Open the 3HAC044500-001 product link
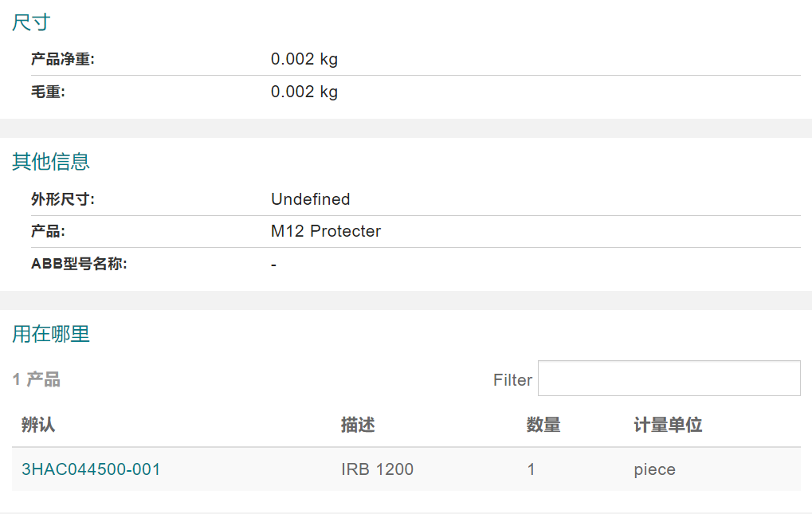 91,469
